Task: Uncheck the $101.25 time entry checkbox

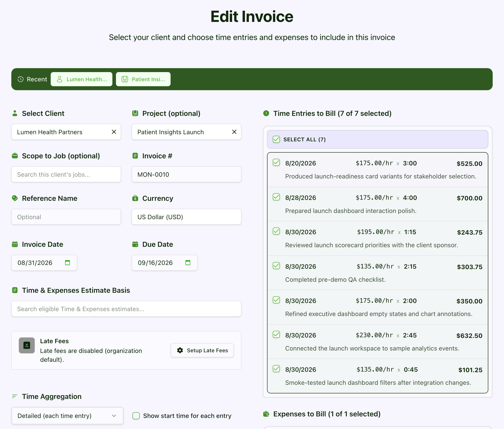Action: point(276,369)
